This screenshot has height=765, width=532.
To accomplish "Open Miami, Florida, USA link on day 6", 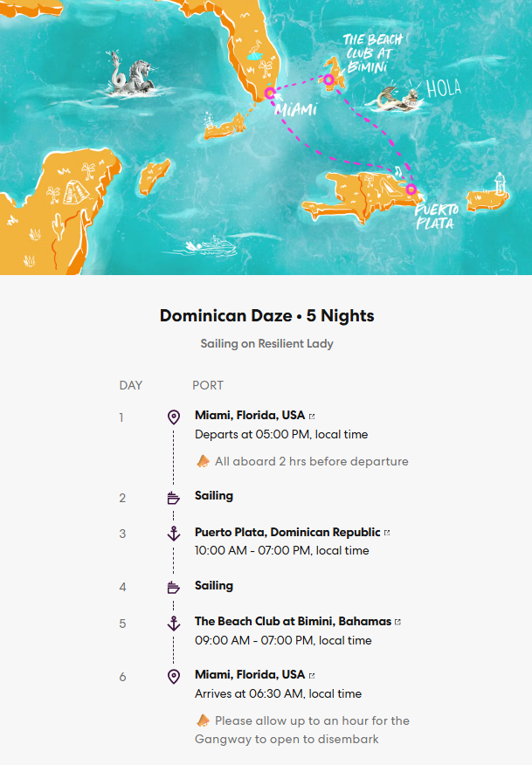I will [250, 675].
